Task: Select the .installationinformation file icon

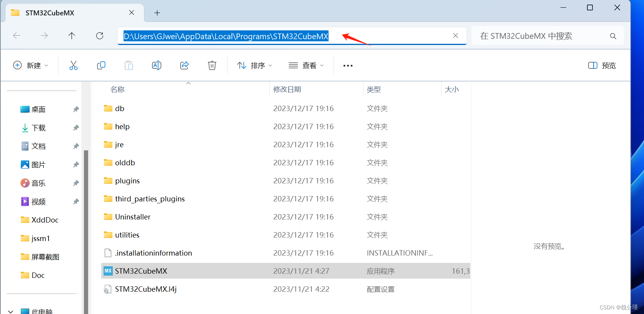Action: pos(108,253)
